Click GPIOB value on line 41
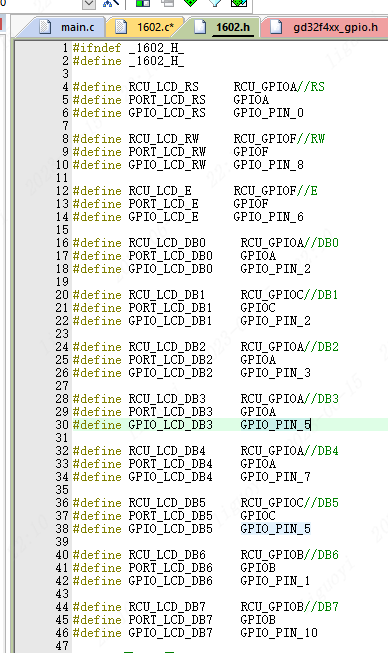The height and width of the screenshot is (653, 388). tap(258, 568)
